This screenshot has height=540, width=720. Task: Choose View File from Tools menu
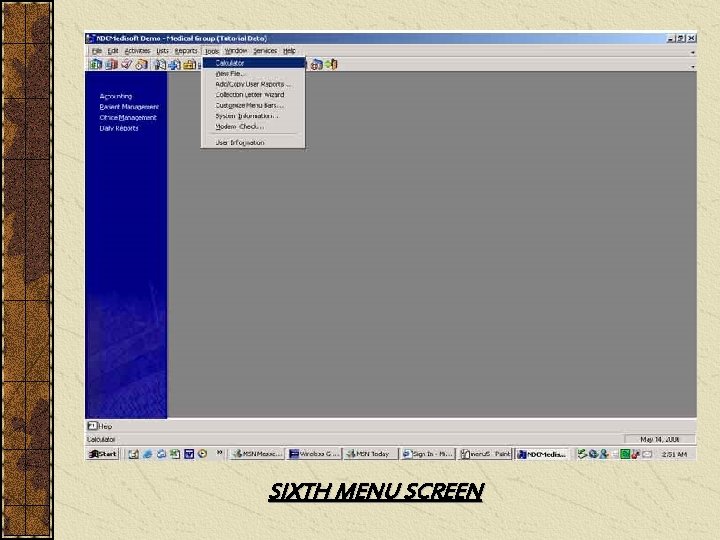pos(253,73)
